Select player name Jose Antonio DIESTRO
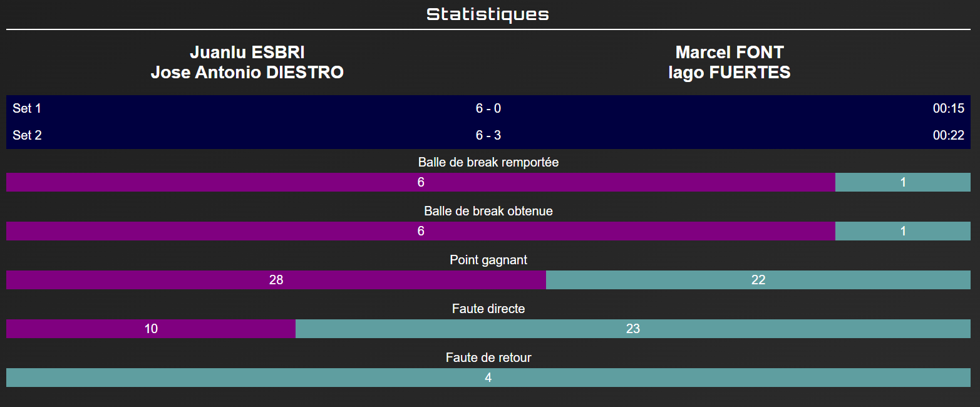The width and height of the screenshot is (980, 407). (x=247, y=73)
